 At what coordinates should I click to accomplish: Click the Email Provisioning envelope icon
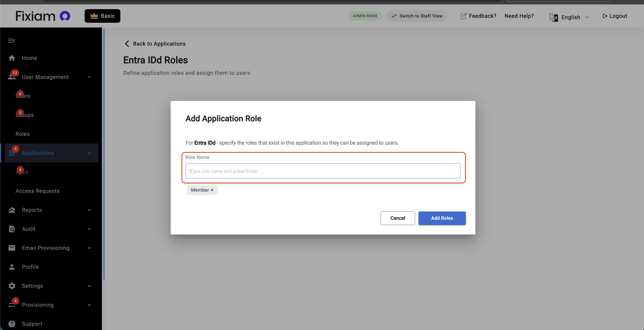12,248
